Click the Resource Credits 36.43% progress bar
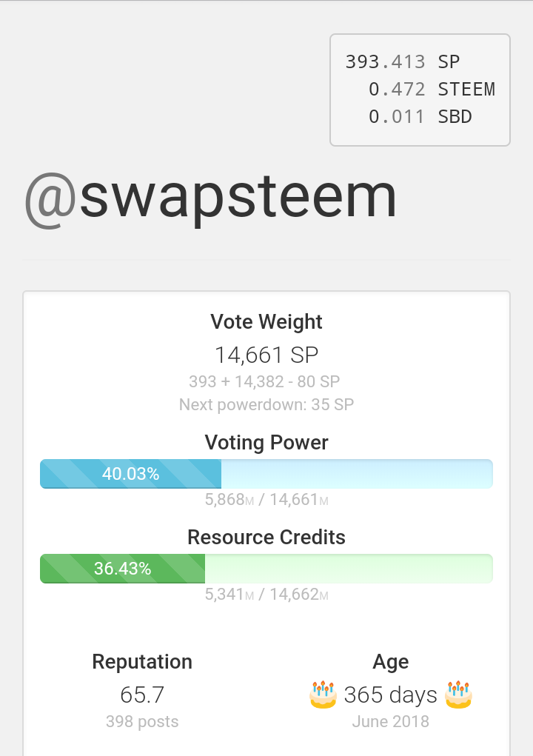This screenshot has height=756, width=533. (266, 569)
